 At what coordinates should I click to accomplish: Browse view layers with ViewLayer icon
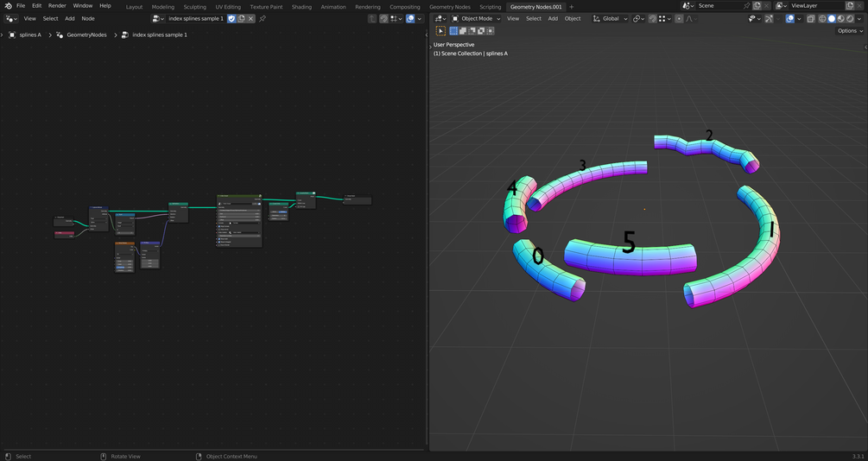(x=781, y=5)
